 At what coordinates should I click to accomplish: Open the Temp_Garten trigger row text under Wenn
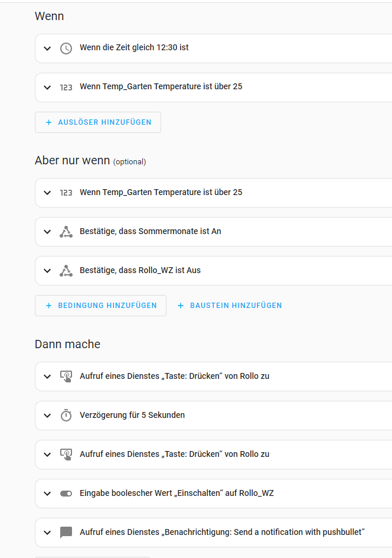click(161, 87)
